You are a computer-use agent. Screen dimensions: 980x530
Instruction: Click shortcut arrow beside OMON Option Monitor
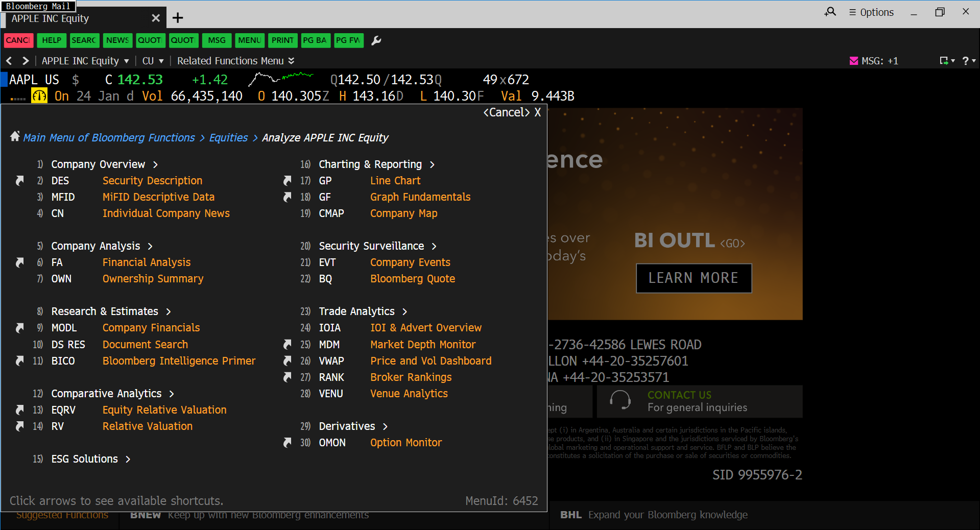(x=288, y=442)
